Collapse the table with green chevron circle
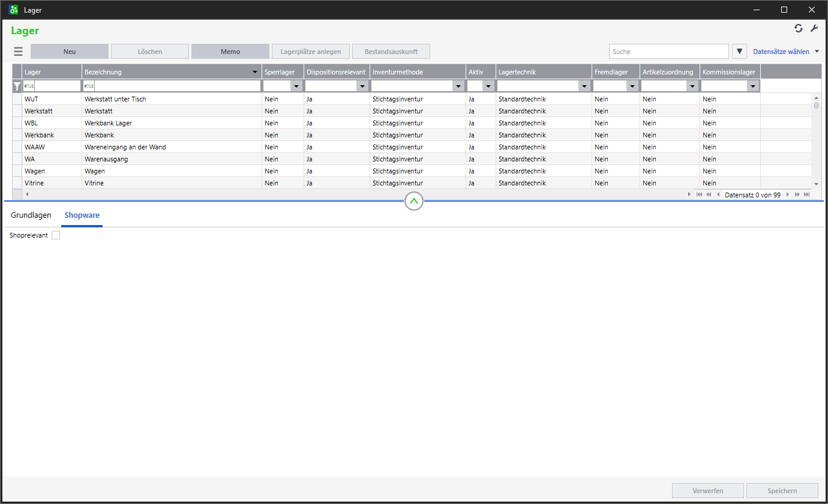Screen dimensions: 828x504 414,202
